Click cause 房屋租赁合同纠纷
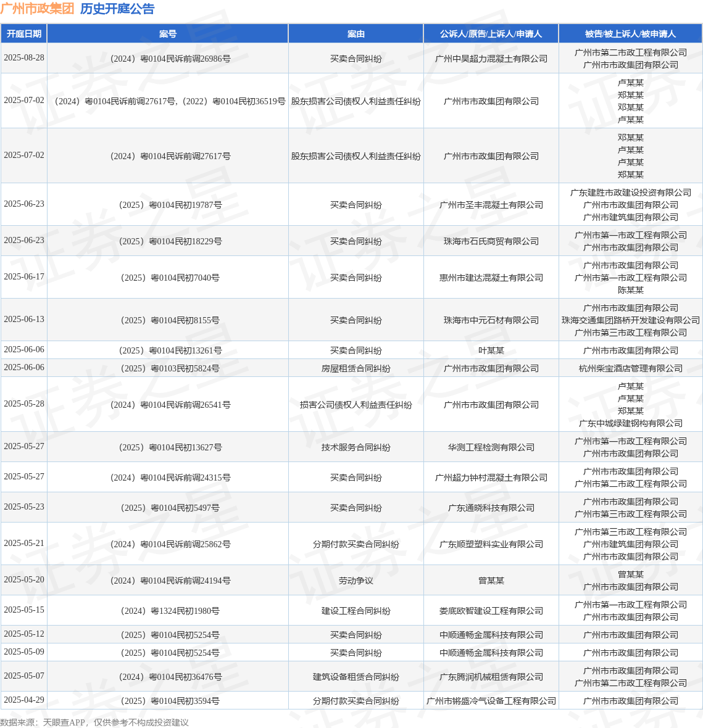 tap(356, 369)
